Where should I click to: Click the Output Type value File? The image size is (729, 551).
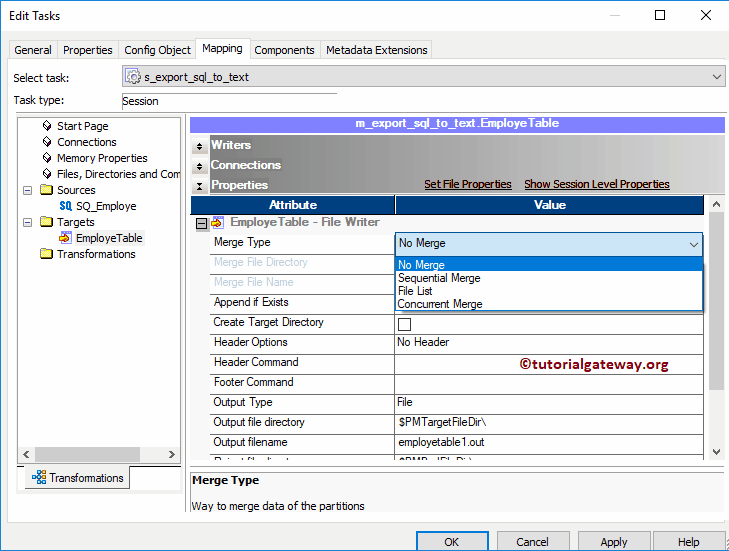549,402
